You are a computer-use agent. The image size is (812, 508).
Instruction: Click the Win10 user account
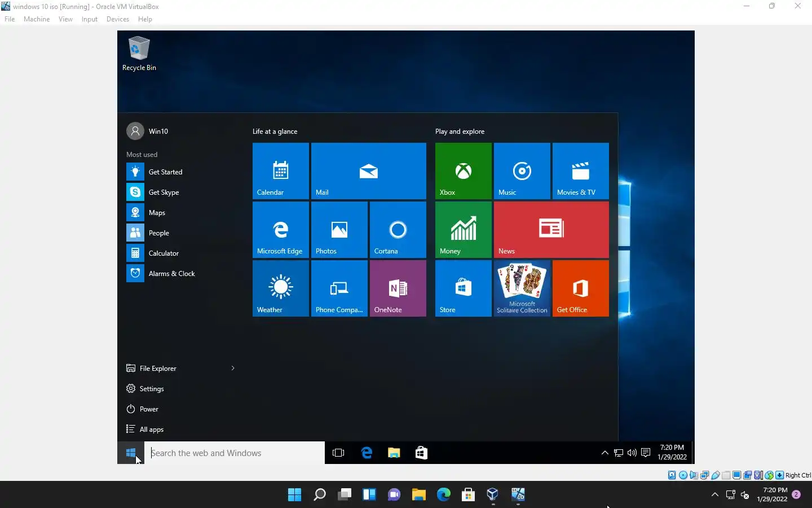[x=148, y=131]
